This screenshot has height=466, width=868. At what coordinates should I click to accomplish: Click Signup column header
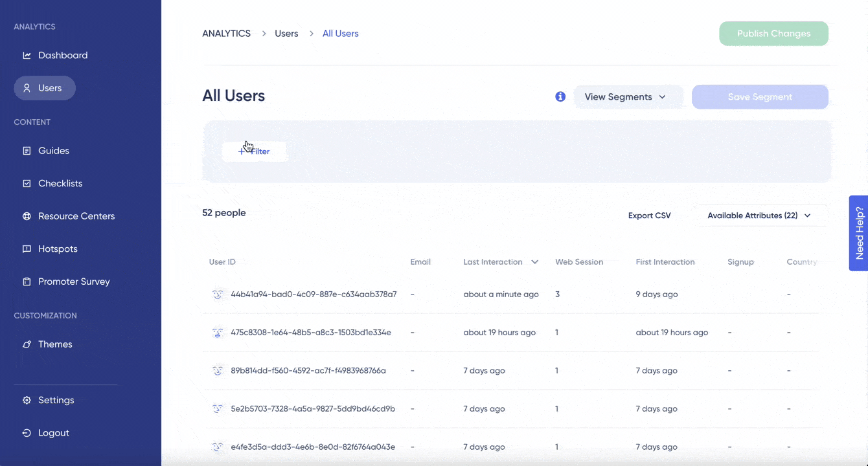click(740, 262)
